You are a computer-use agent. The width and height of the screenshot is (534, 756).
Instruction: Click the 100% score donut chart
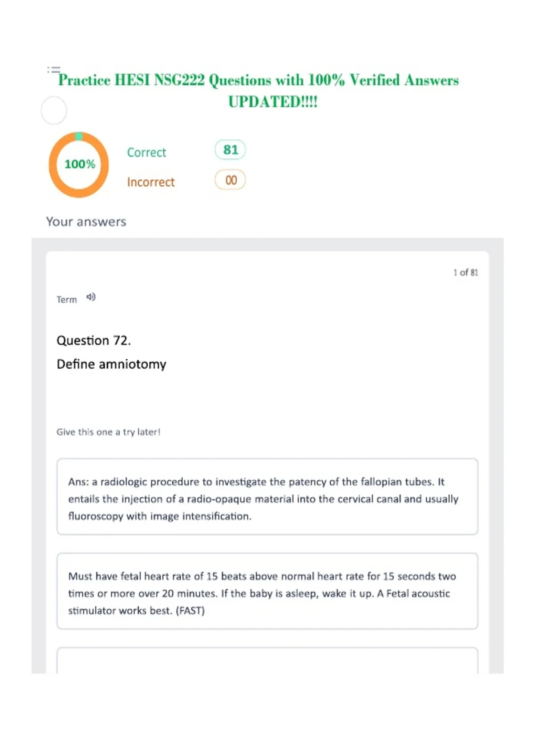pyautogui.click(x=79, y=165)
